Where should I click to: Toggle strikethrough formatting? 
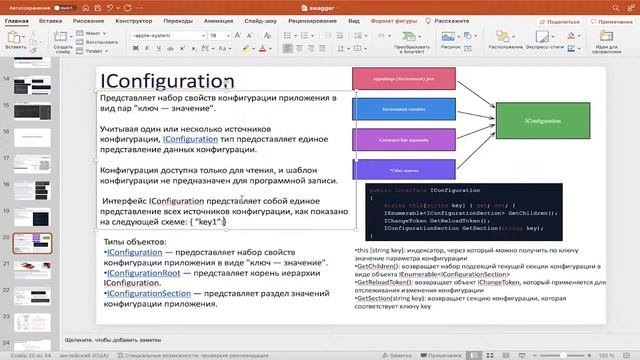[x=170, y=49]
